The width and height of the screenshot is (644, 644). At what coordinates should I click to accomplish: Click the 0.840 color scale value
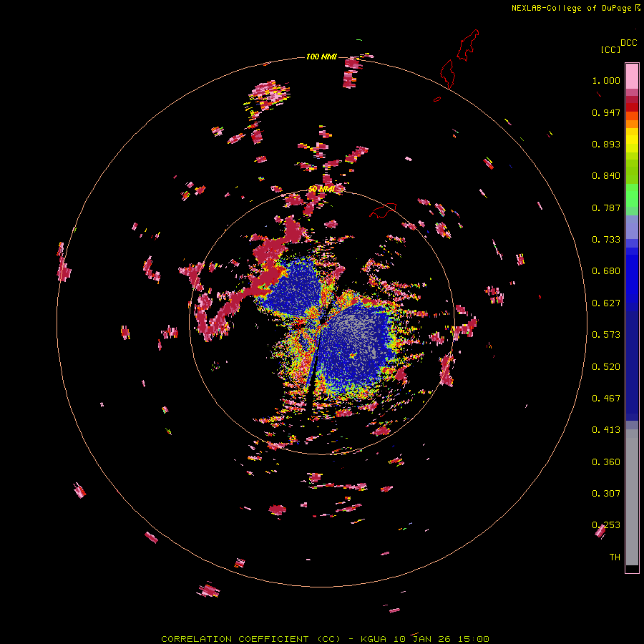click(606, 176)
